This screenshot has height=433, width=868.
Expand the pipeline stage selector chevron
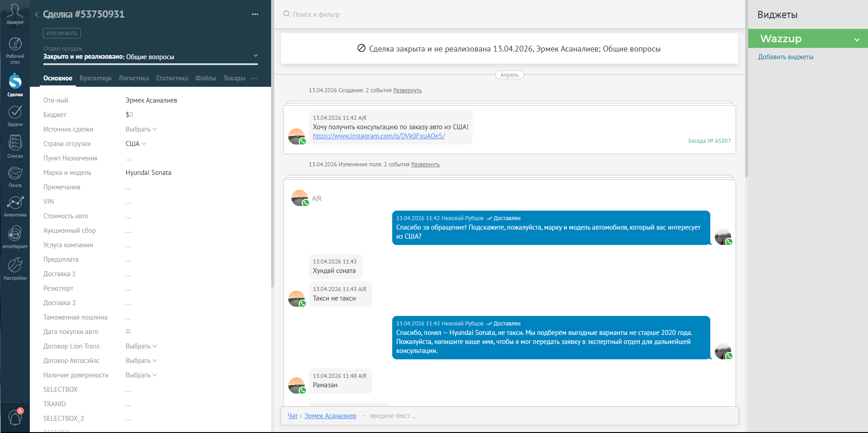coord(256,56)
